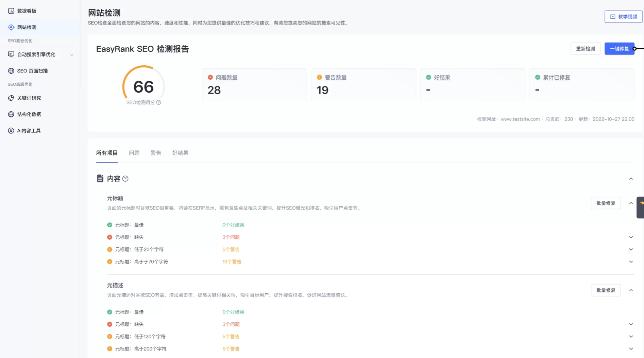The width and height of the screenshot is (644, 358).
Task: Click 批量修复 for the 元描述 group
Action: (x=606, y=290)
